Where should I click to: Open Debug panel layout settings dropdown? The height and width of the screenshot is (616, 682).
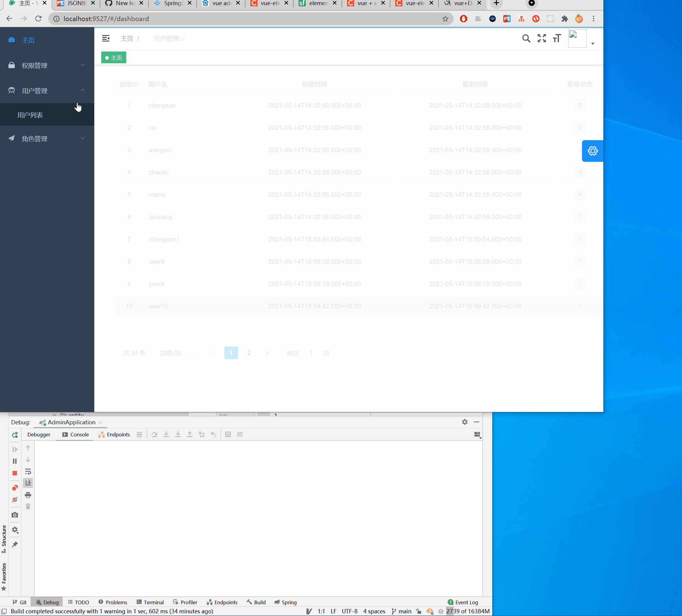pyautogui.click(x=477, y=435)
